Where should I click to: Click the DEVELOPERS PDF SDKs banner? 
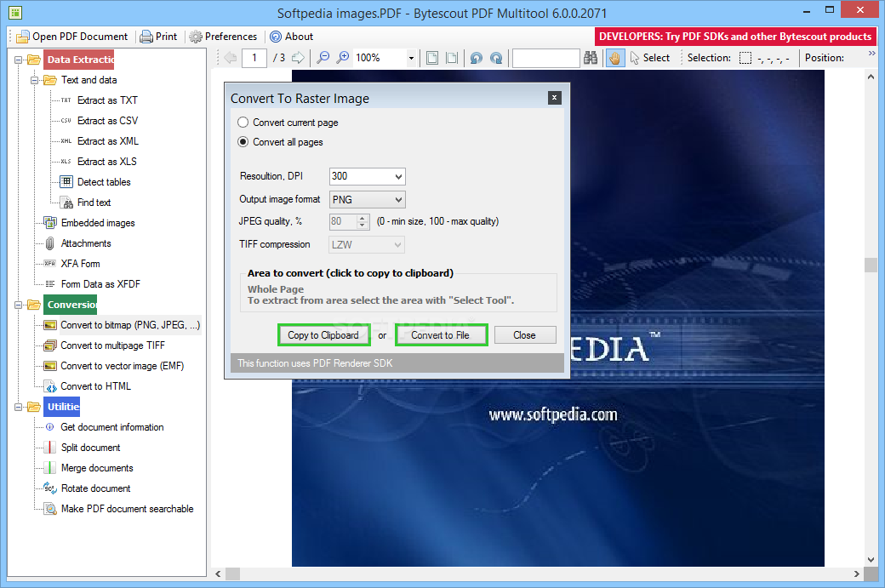click(x=735, y=37)
